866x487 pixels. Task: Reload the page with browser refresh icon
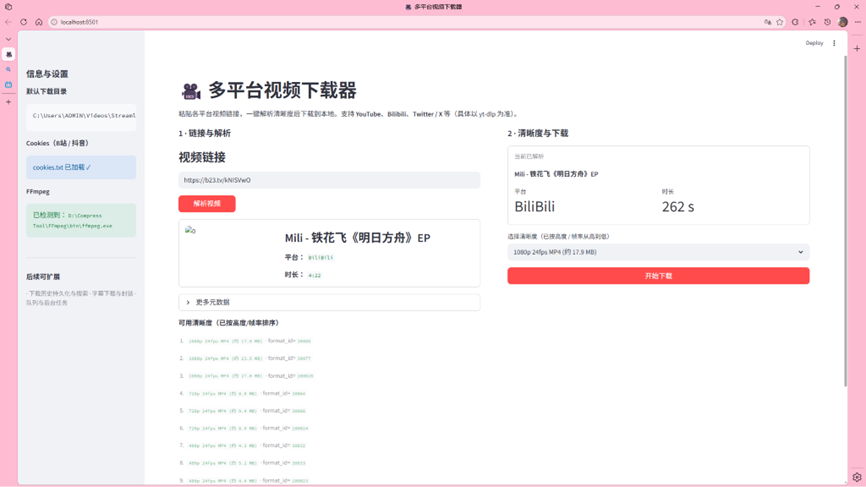pos(24,22)
